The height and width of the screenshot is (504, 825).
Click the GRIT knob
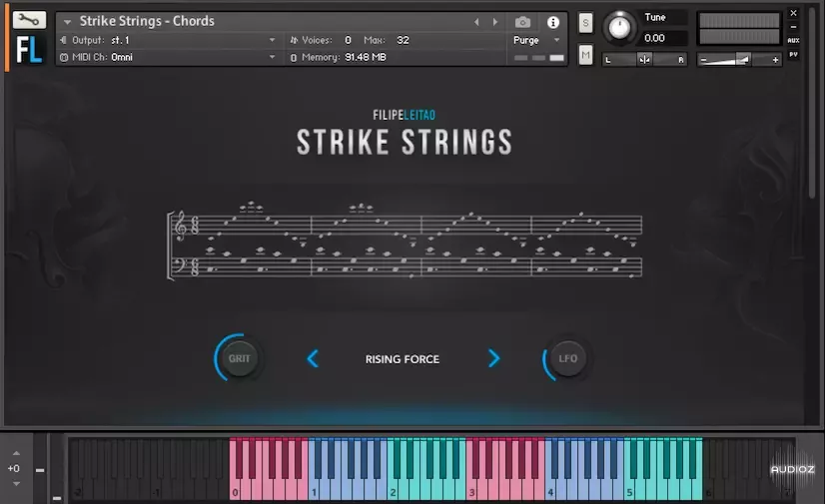tap(239, 358)
